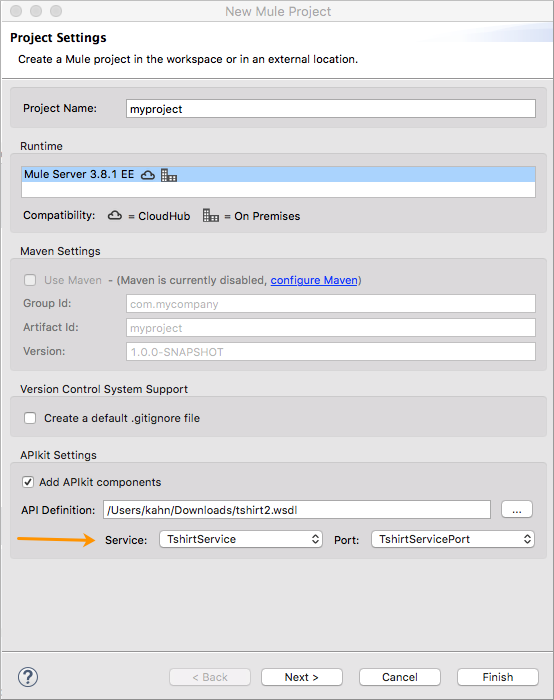
Task: Click the On Premises legend building icon
Action: point(211,215)
